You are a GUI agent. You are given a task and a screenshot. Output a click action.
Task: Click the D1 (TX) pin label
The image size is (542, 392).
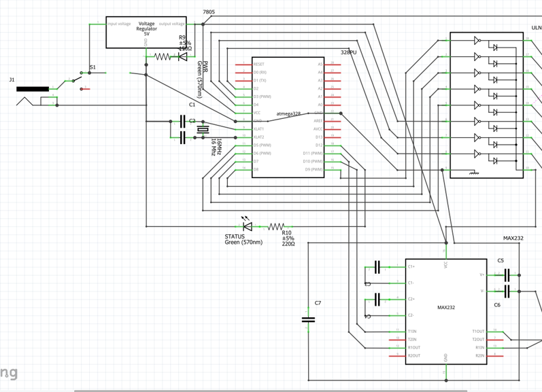[x=260, y=80]
